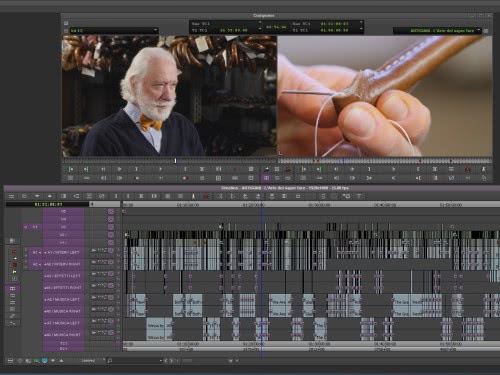Open the lower record timecode display dropdown
Viewport: 500px width, 375px height.
coord(361,30)
